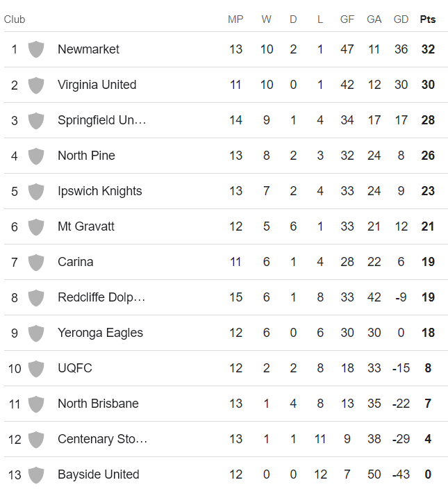Click the Club column header
Viewport: 448px width, 496px height.
(15, 19)
